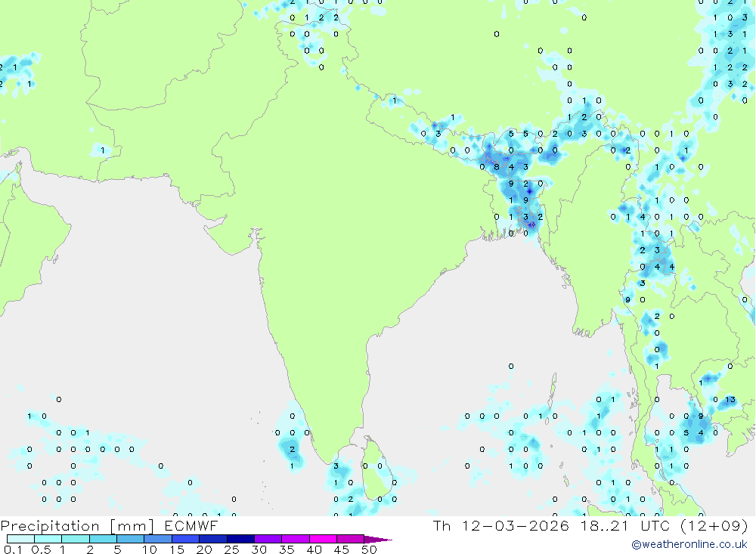Click the 15–20 mm legend color box
Image resolution: width=756 pixels, height=554 pixels.
(186, 539)
